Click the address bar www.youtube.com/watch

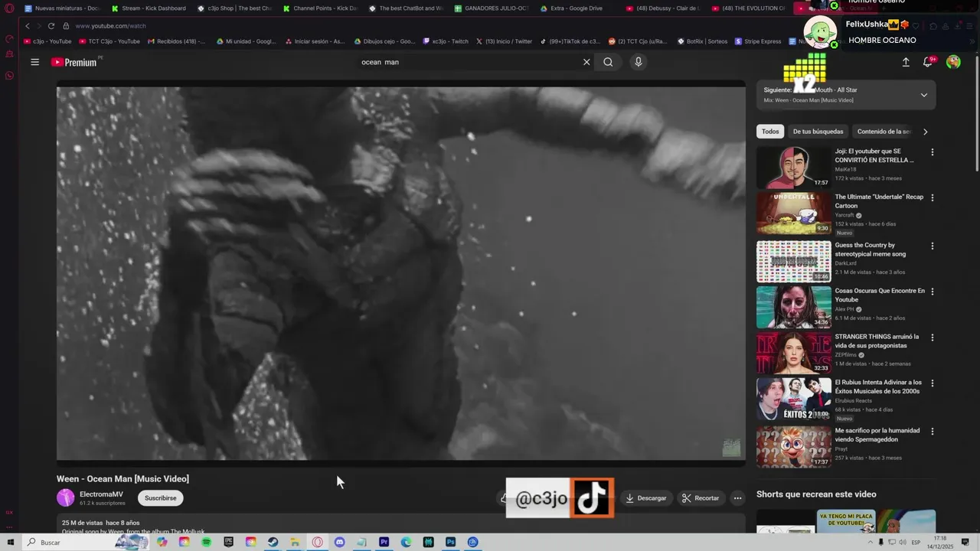click(110, 26)
